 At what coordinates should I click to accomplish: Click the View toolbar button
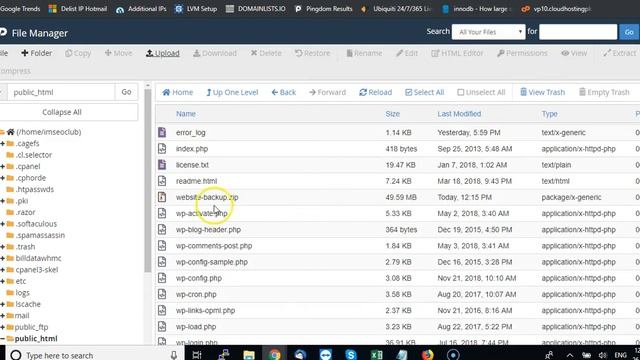pyautogui.click(x=574, y=53)
